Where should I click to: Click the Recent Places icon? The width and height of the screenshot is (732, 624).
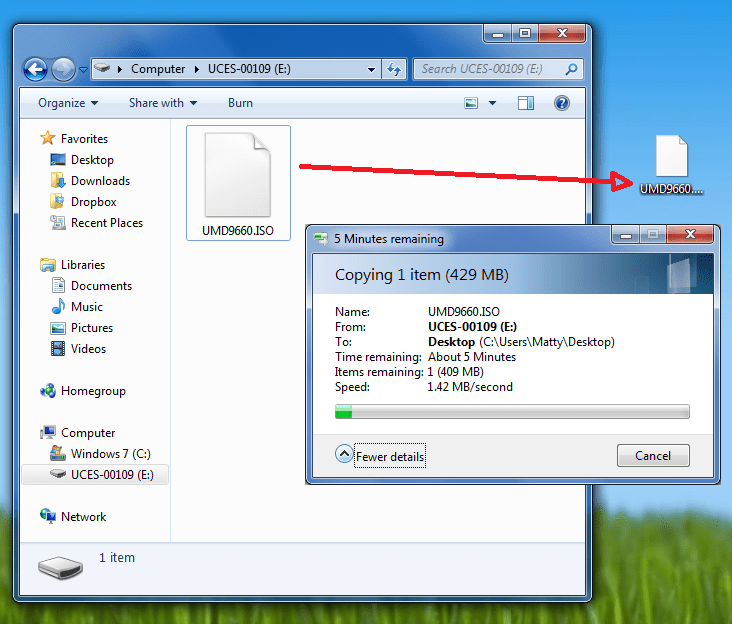pos(58,222)
